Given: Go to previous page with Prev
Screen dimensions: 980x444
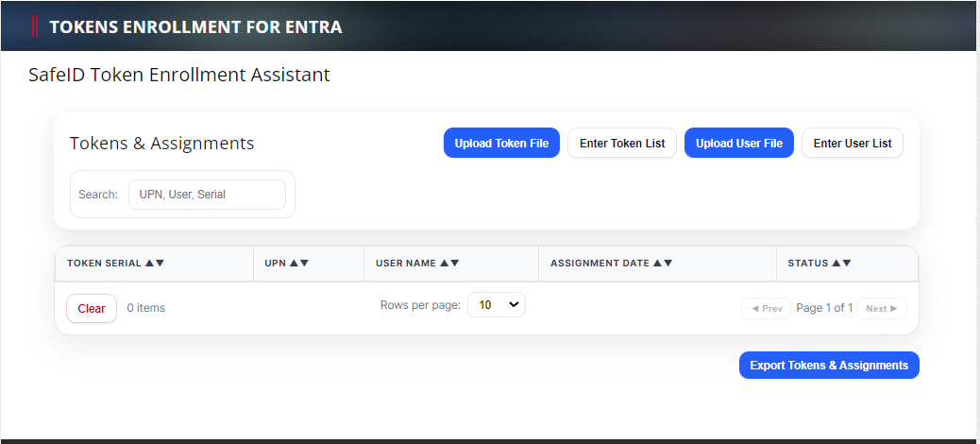Looking at the screenshot, I should [x=767, y=308].
